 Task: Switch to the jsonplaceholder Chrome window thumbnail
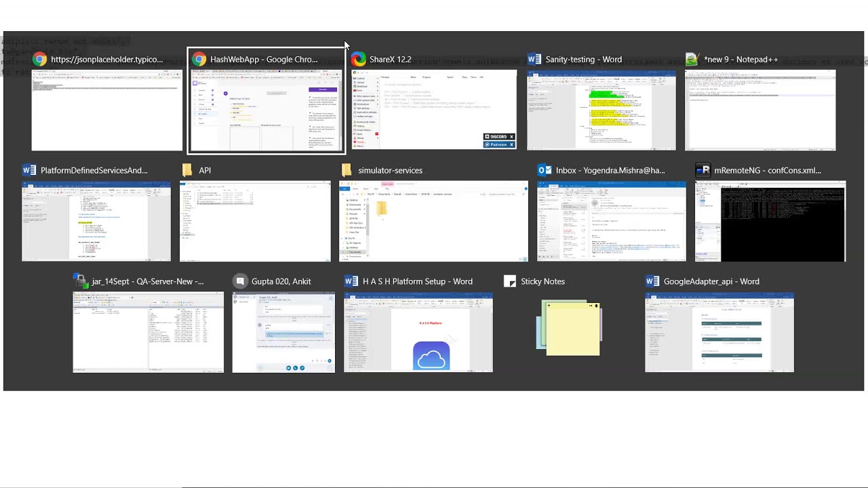tap(107, 110)
